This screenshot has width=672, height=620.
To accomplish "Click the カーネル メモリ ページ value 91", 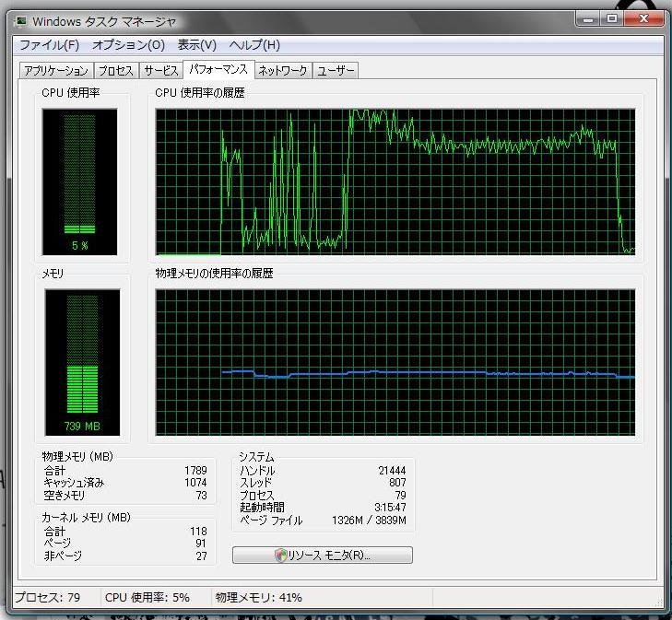I will pyautogui.click(x=201, y=544).
